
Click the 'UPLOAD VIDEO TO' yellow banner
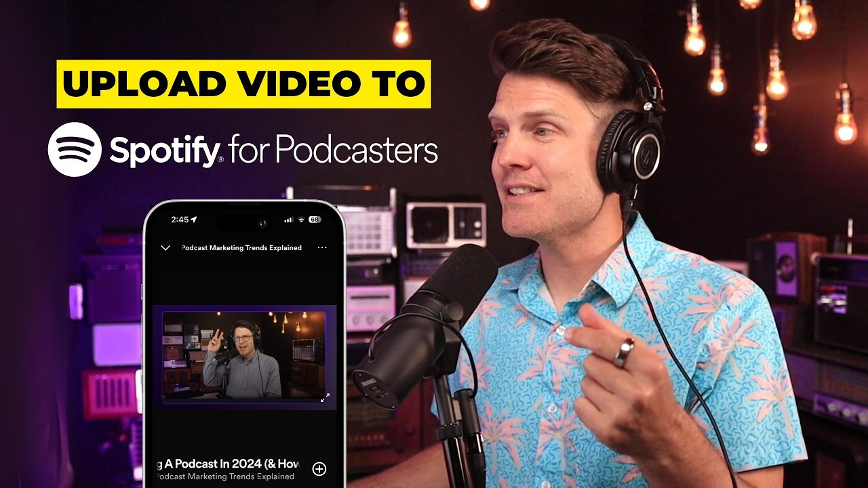[x=243, y=84]
